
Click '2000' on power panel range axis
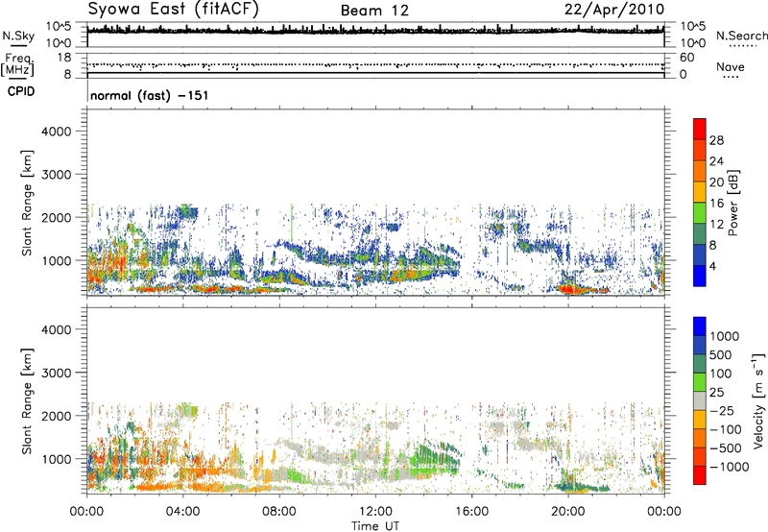(56, 217)
